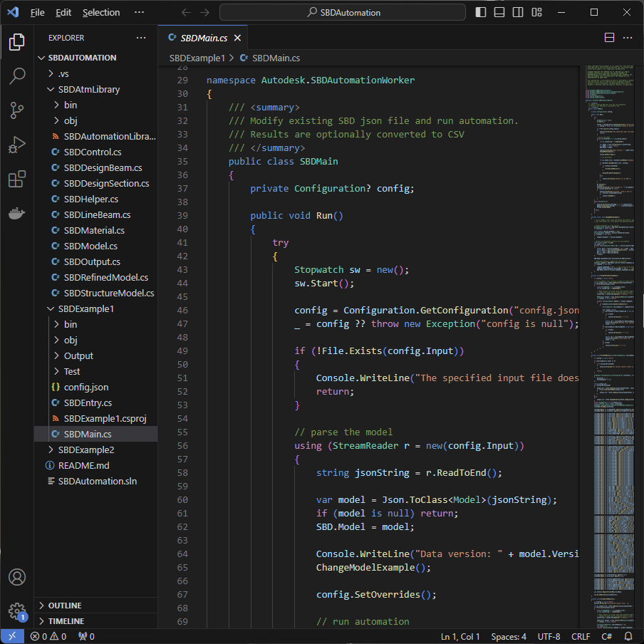The height and width of the screenshot is (644, 644).
Task: Open the Selection menu
Action: pyautogui.click(x=101, y=13)
